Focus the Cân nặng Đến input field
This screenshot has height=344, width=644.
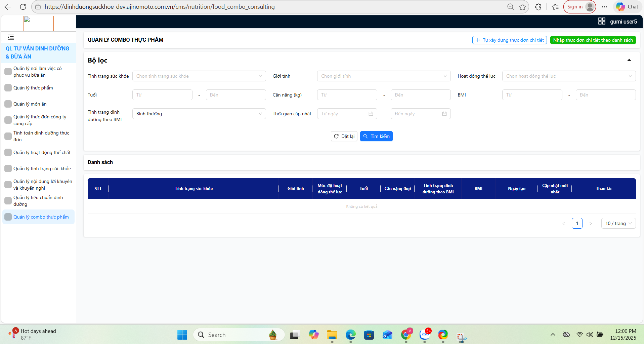coord(421,95)
